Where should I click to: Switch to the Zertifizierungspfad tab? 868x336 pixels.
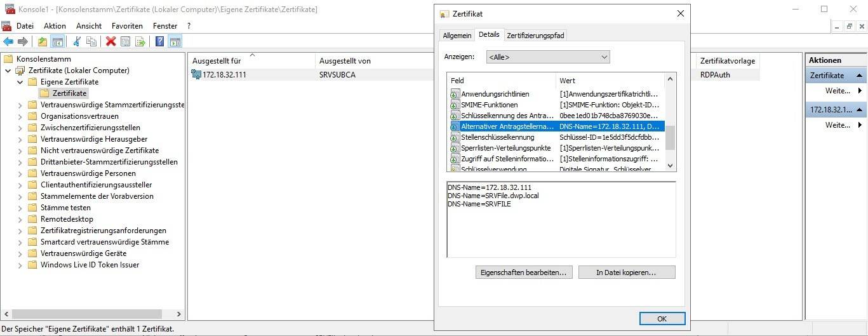(535, 36)
